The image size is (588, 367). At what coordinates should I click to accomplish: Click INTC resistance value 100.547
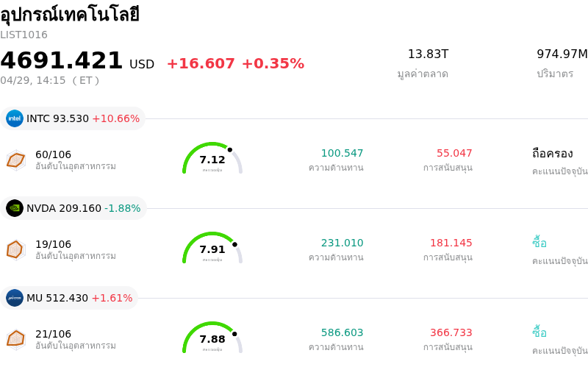click(x=342, y=153)
